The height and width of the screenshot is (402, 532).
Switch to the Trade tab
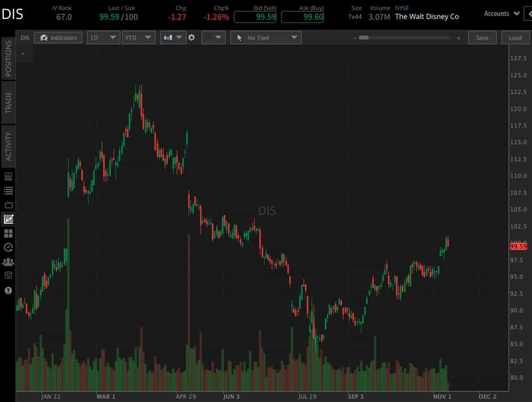tap(8, 103)
